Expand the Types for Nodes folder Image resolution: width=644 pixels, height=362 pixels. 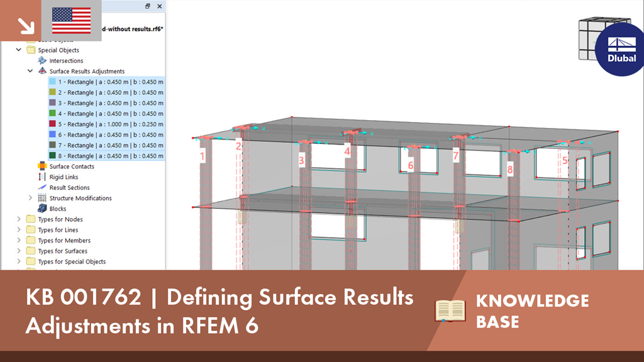pyautogui.click(x=18, y=219)
